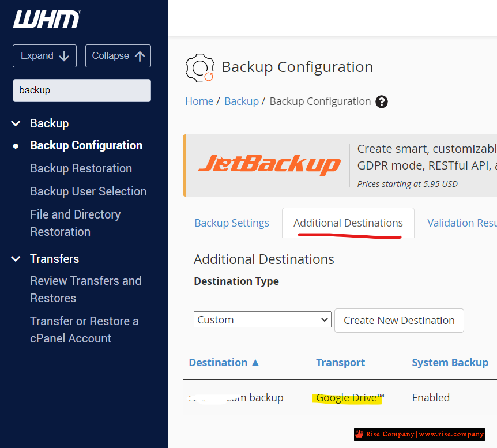Click the 'Prices starting at 5.95 USD' text

(x=407, y=184)
